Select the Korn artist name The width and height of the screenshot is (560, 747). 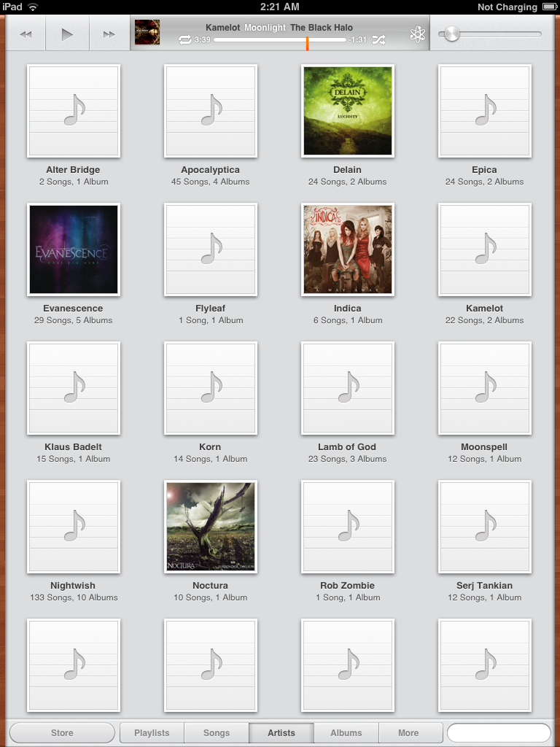[x=210, y=447]
